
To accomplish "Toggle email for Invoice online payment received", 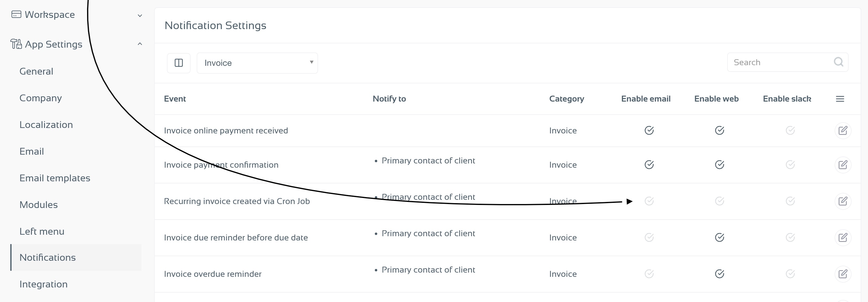I will coord(649,131).
